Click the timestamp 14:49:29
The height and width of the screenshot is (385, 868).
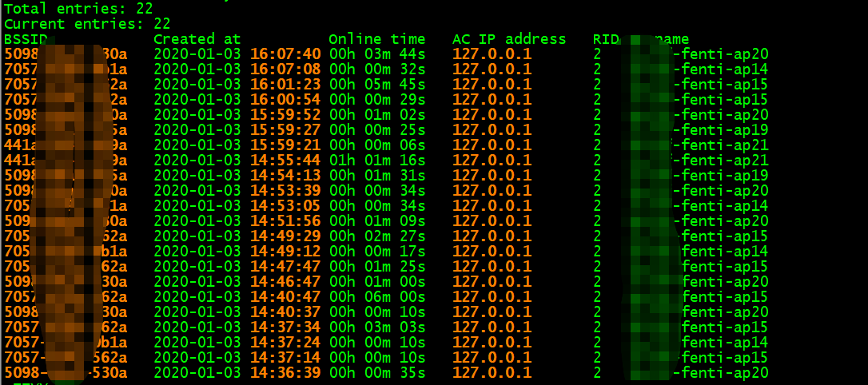coord(285,236)
